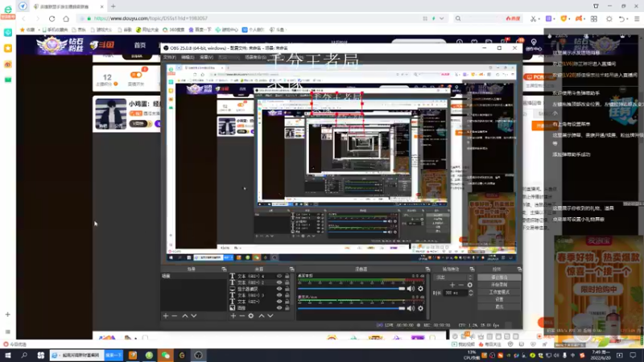Open a new browser tab
Screen dimensions: 644x362
click(x=114, y=6)
